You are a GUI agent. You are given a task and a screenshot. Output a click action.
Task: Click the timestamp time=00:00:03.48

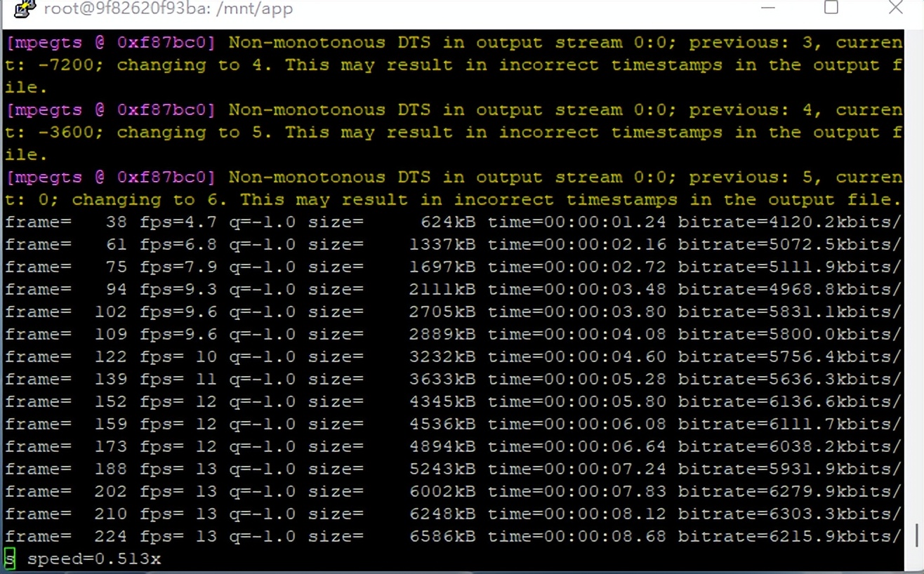click(x=577, y=290)
